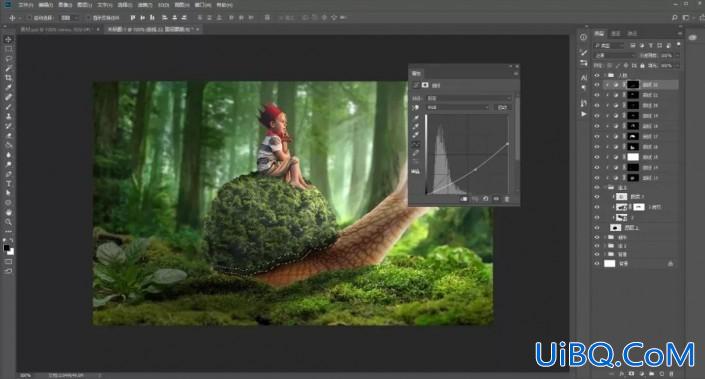This screenshot has height=379, width=705.
Task: Open the layer blend mode dropdown
Action: 615,55
